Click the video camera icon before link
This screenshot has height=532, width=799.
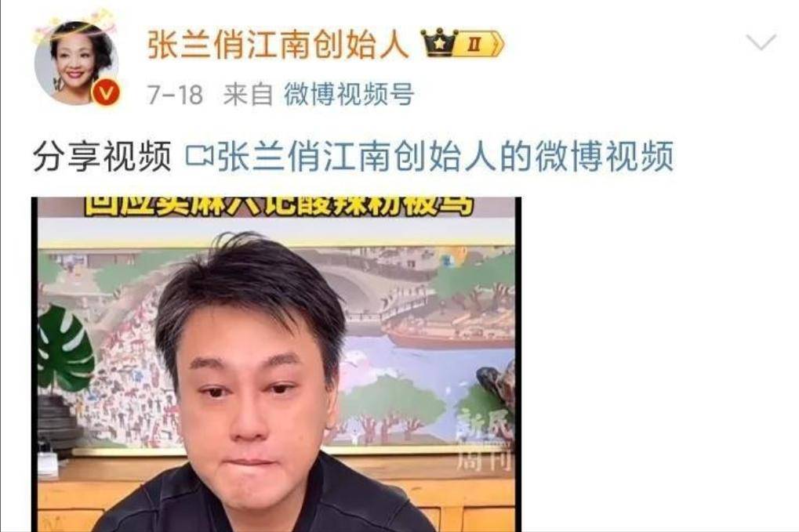(x=199, y=156)
